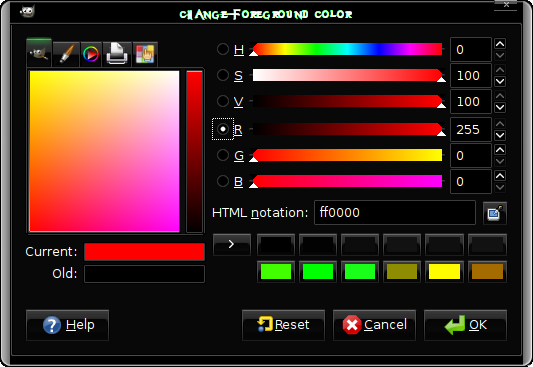Pick the first black history swatch

click(x=276, y=244)
